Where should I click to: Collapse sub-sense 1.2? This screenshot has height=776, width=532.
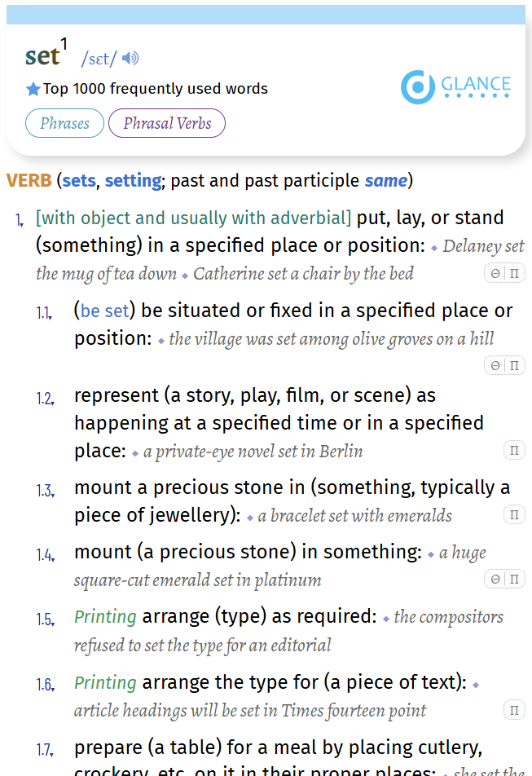point(45,398)
